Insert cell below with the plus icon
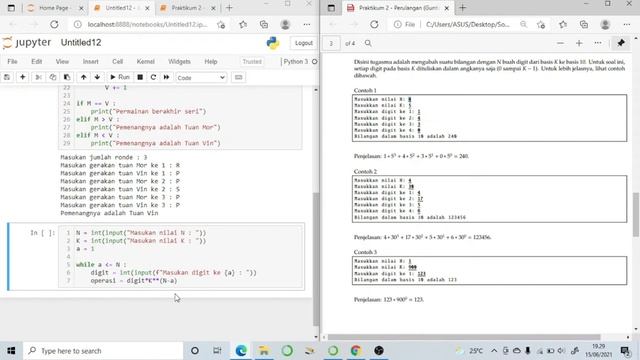 pos(22,77)
